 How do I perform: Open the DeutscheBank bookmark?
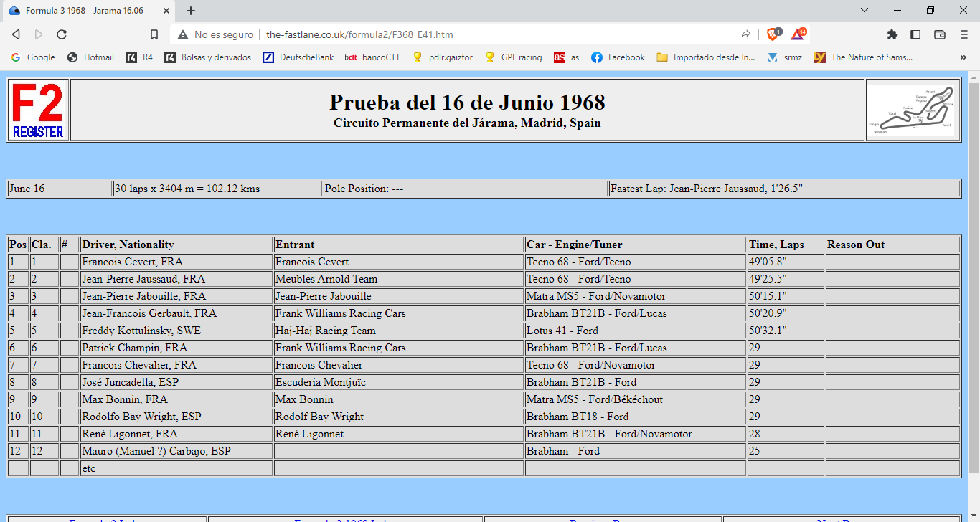(298, 57)
